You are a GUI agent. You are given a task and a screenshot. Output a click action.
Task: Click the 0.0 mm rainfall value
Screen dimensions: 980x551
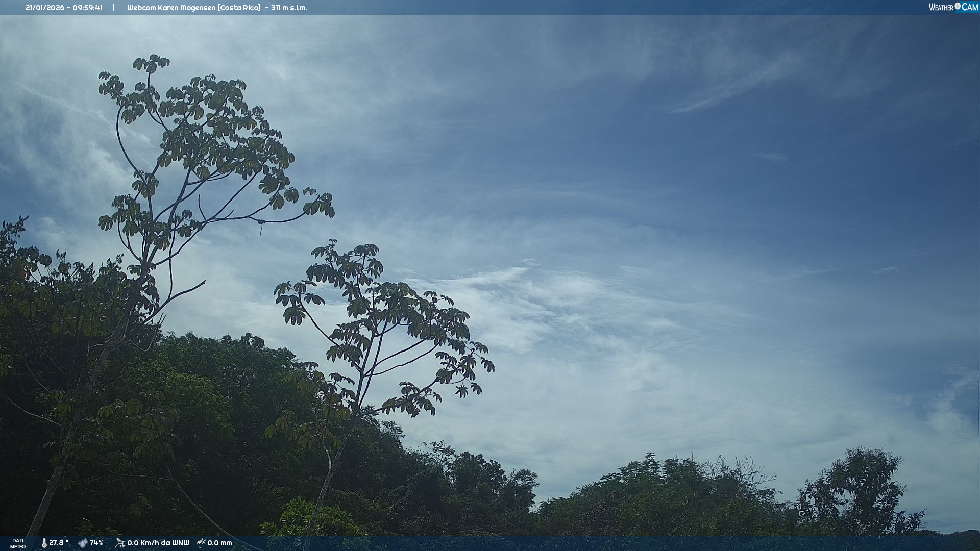219,543
